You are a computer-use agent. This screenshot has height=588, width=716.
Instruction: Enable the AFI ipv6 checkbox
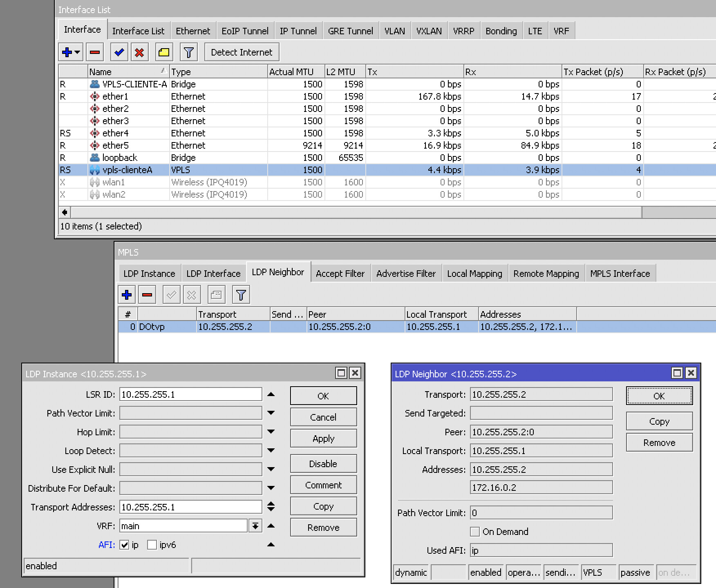(152, 545)
